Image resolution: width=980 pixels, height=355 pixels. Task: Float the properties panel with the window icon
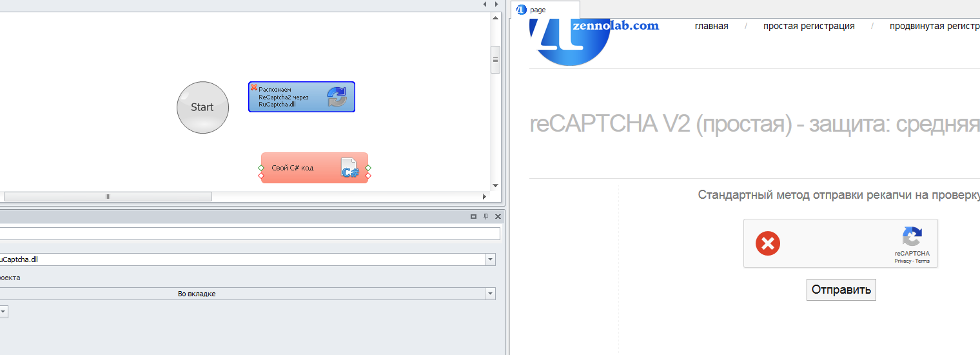[x=474, y=217]
